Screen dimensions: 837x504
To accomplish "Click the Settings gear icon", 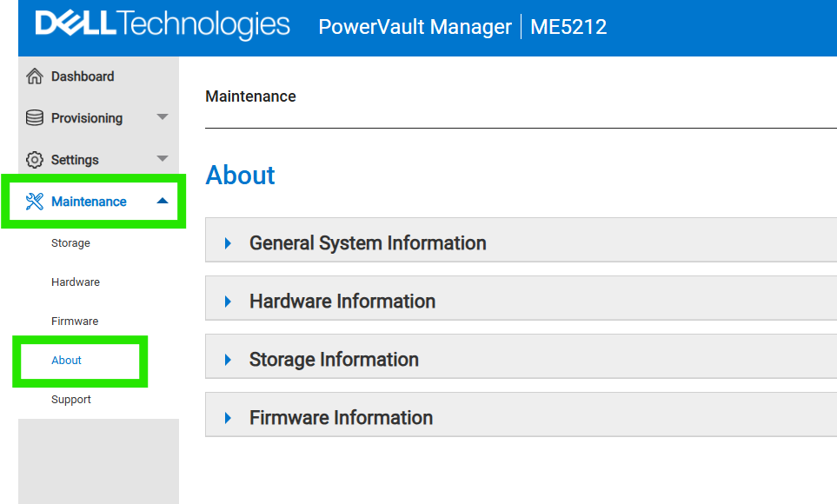I will coord(33,159).
